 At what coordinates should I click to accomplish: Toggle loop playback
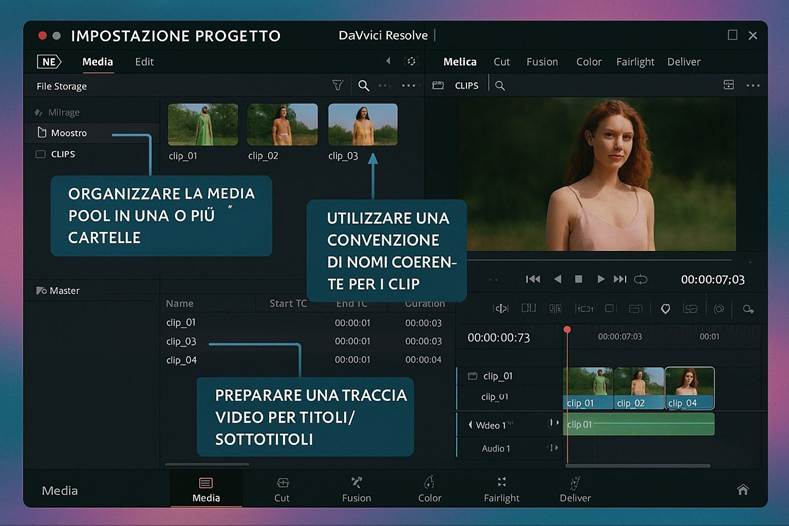tap(641, 279)
